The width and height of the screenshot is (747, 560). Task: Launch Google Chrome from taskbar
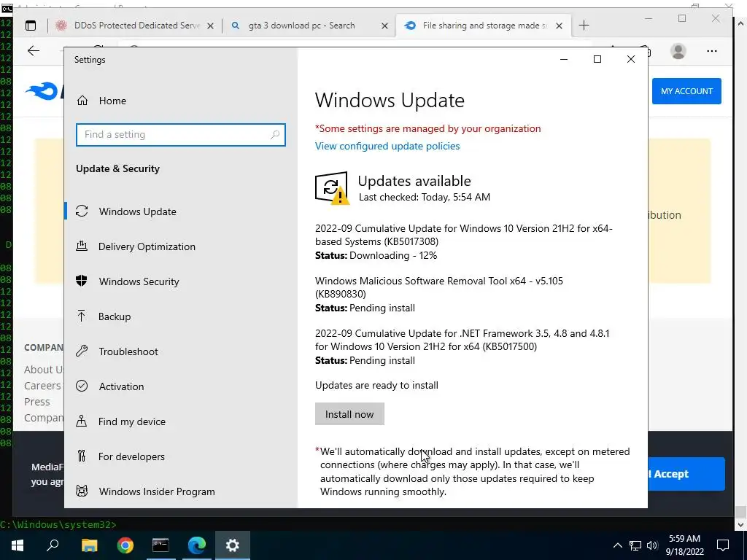click(125, 545)
